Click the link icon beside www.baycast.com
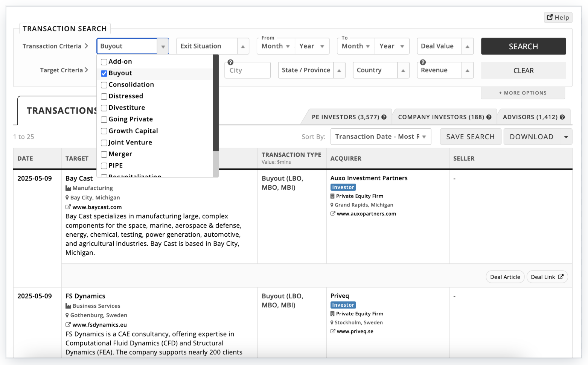The image size is (588, 365). pos(68,207)
